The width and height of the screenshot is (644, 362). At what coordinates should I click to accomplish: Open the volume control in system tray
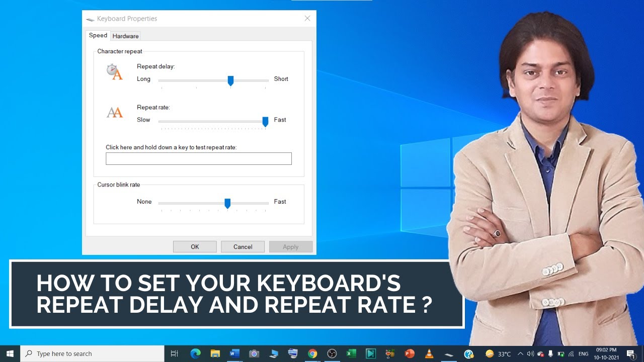(530, 353)
